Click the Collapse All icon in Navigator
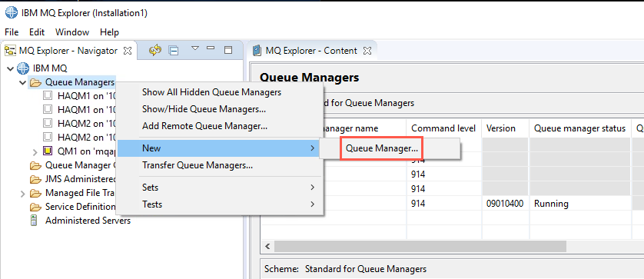The height and width of the screenshot is (279, 644). click(174, 51)
